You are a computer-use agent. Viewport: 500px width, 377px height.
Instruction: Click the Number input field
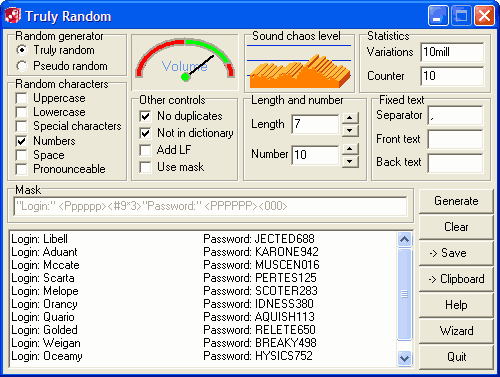(x=315, y=154)
